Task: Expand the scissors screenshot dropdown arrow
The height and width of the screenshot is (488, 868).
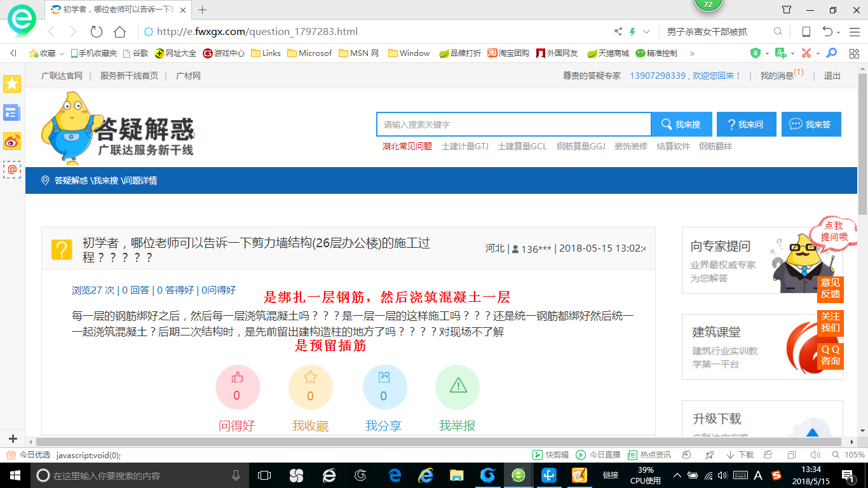Action: pos(818,54)
